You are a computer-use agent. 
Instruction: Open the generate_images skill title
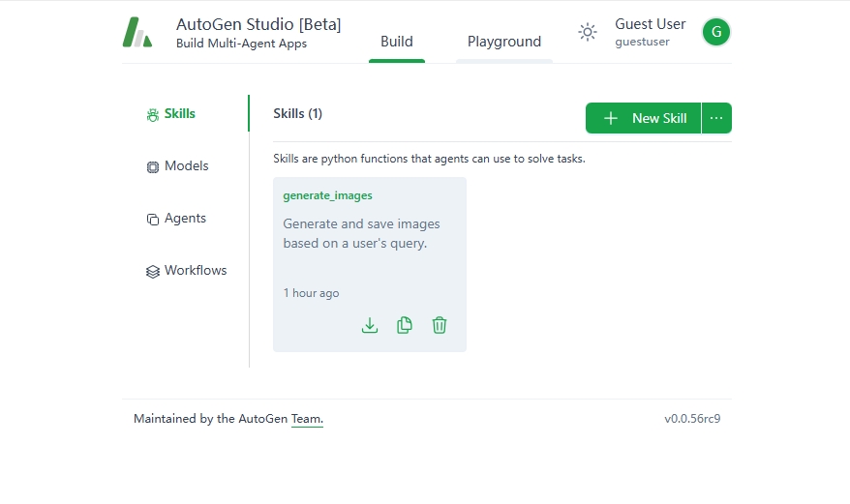point(327,195)
